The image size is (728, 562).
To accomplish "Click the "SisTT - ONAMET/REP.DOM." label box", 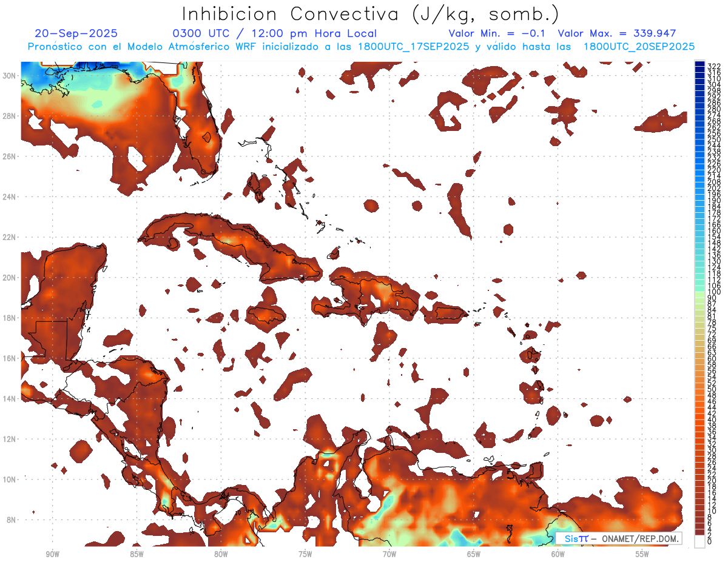I will click(619, 538).
